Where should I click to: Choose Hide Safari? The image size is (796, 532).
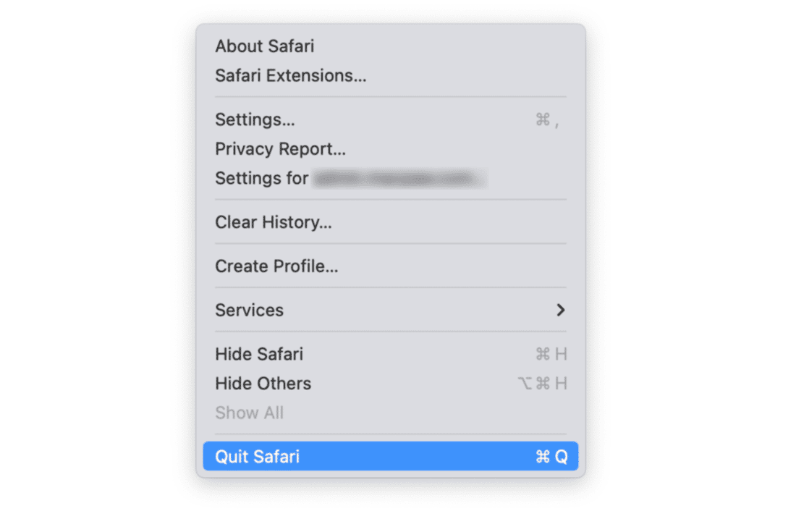point(258,355)
